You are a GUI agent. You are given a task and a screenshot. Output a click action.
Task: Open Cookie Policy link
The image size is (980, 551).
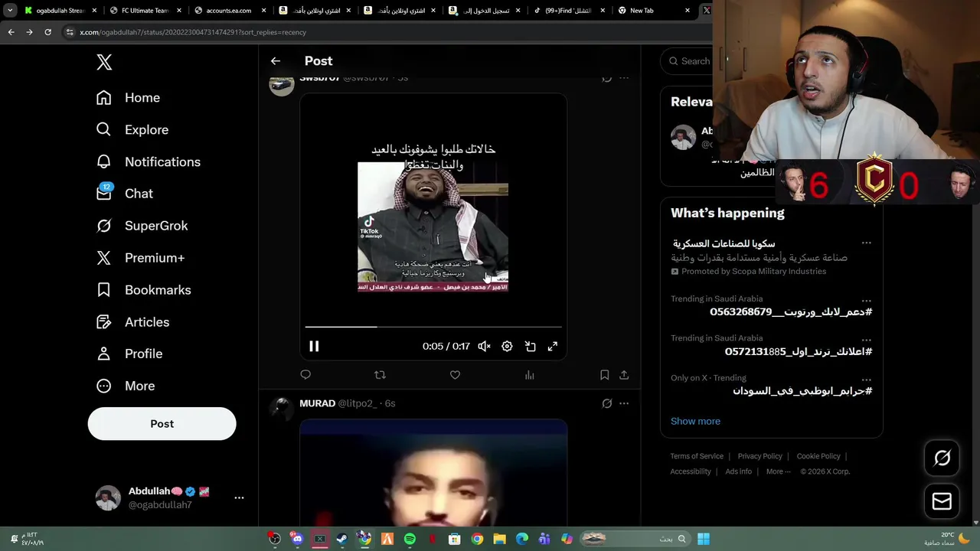click(818, 456)
